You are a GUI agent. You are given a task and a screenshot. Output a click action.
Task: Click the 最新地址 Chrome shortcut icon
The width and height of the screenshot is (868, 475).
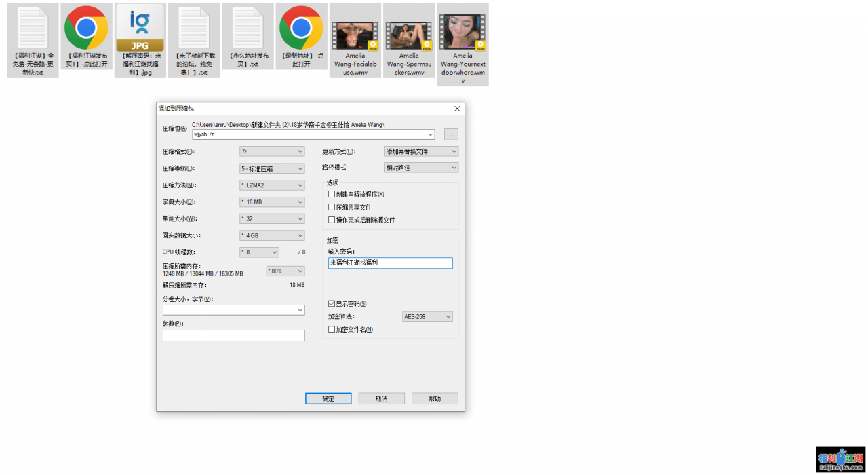[301, 28]
